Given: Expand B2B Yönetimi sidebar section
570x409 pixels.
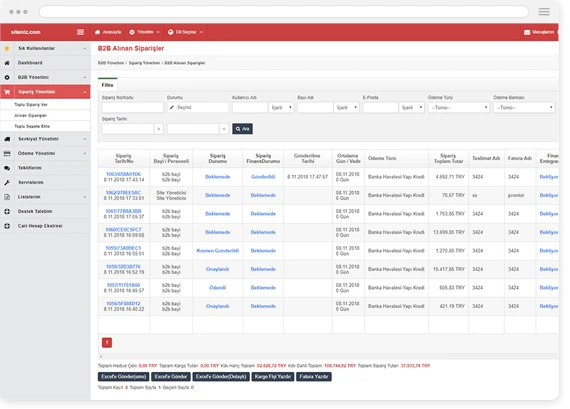Looking at the screenshot, I should click(x=85, y=77).
